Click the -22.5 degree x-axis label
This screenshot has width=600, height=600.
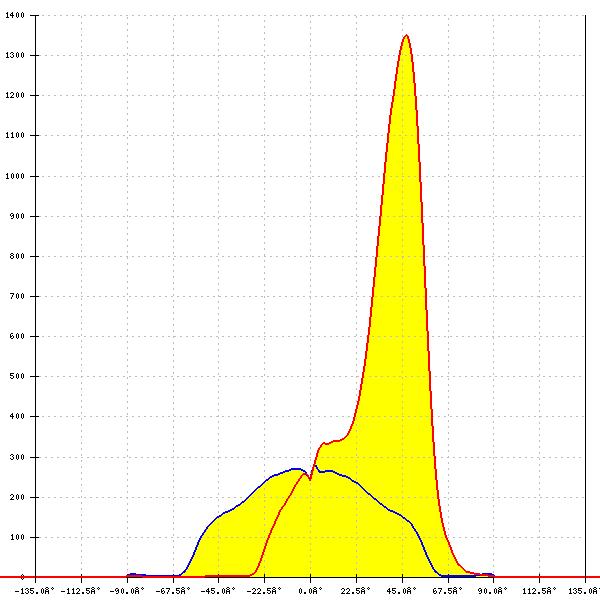[264, 591]
